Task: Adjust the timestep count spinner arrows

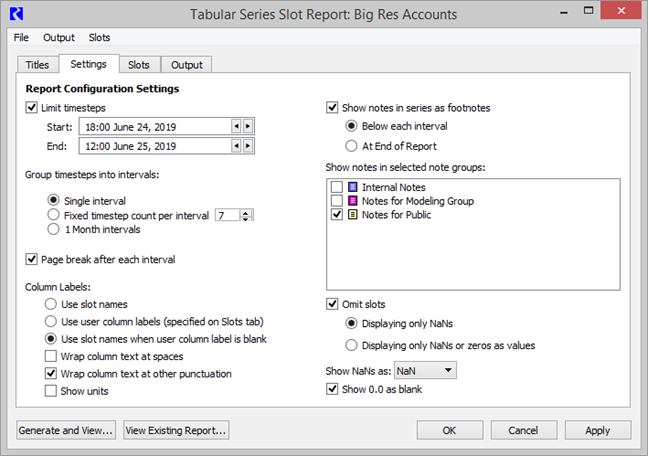Action: click(x=246, y=215)
